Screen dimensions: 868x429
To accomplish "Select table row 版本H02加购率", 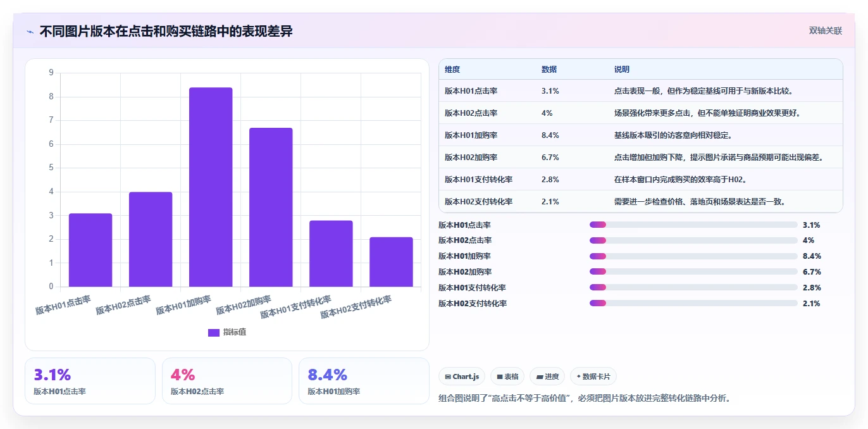I will tap(641, 158).
